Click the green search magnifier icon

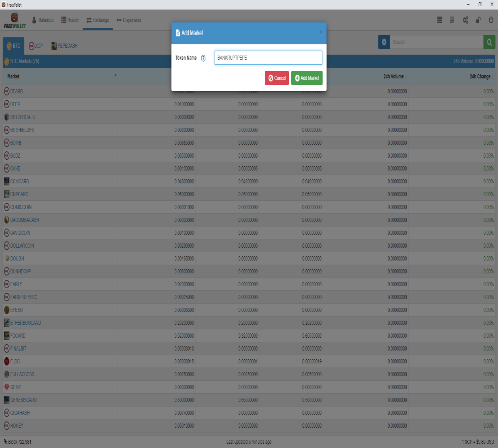[489, 42]
